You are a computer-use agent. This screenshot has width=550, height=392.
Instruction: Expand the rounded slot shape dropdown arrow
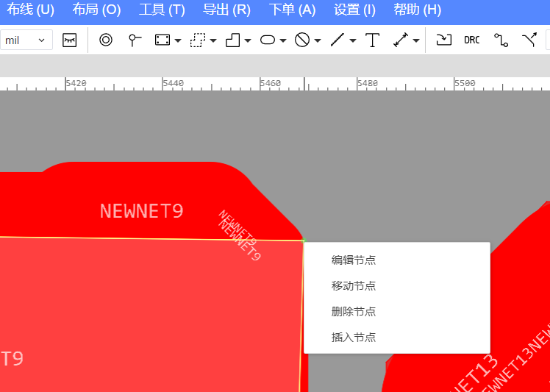click(283, 41)
